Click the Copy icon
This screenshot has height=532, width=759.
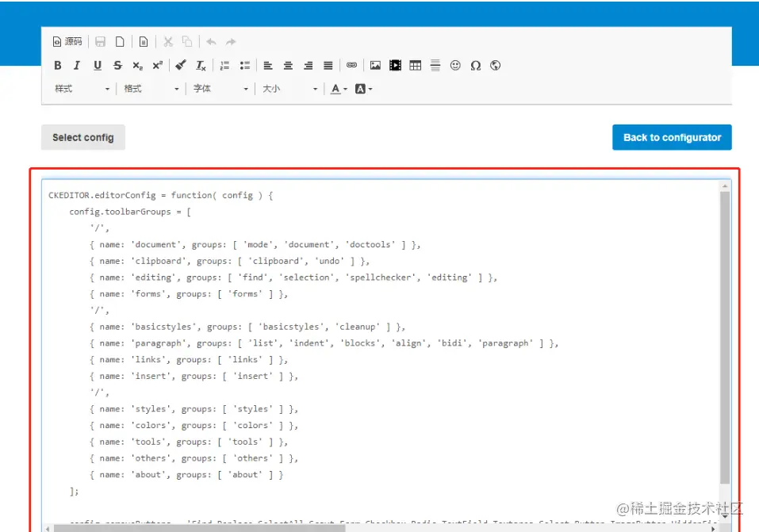tap(187, 42)
